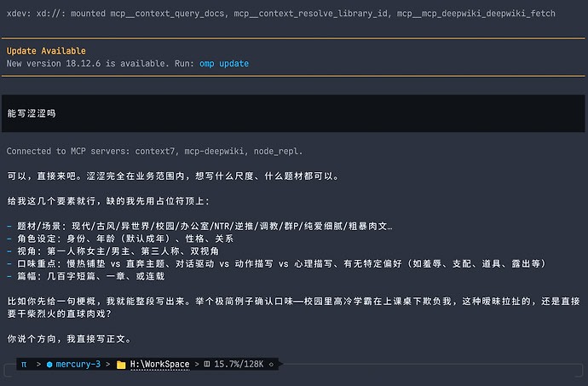Screen dimensions: 588x386
Task: Click the bullet line 篇幅
Action: click(86, 276)
